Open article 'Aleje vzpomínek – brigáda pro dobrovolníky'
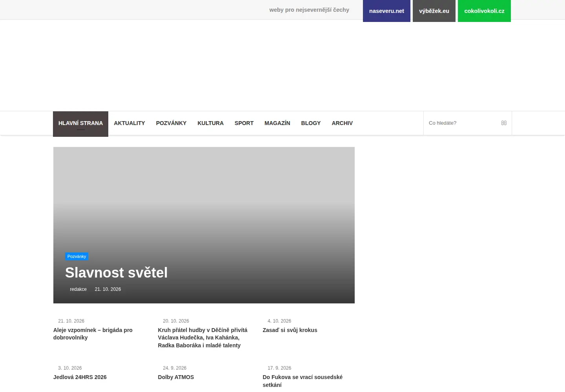 click(x=93, y=334)
